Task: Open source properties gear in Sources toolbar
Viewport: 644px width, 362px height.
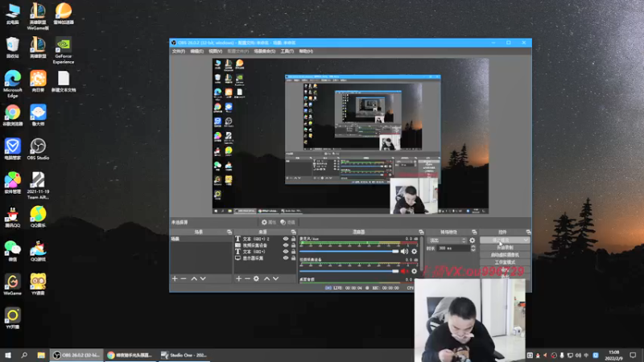Action: 256,278
